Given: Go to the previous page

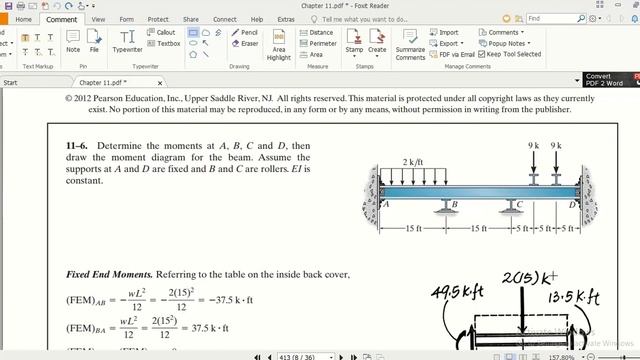Looking at the screenshot, I should tap(269, 357).
